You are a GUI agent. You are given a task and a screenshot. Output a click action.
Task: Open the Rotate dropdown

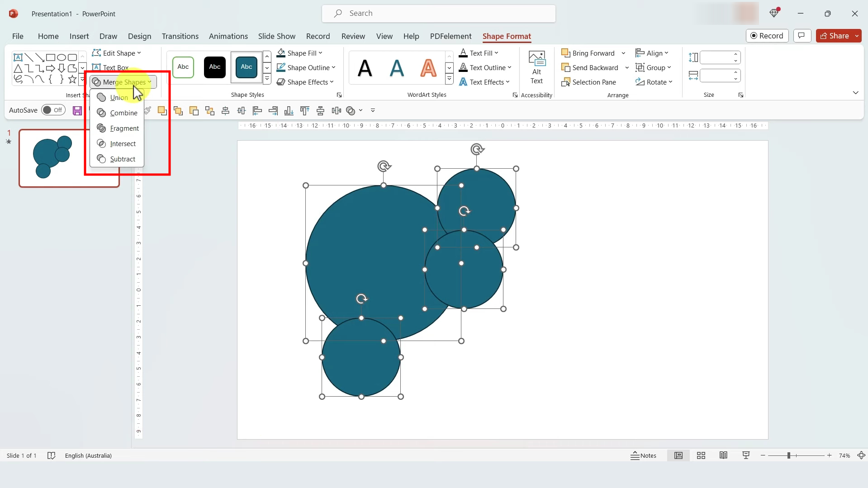654,82
